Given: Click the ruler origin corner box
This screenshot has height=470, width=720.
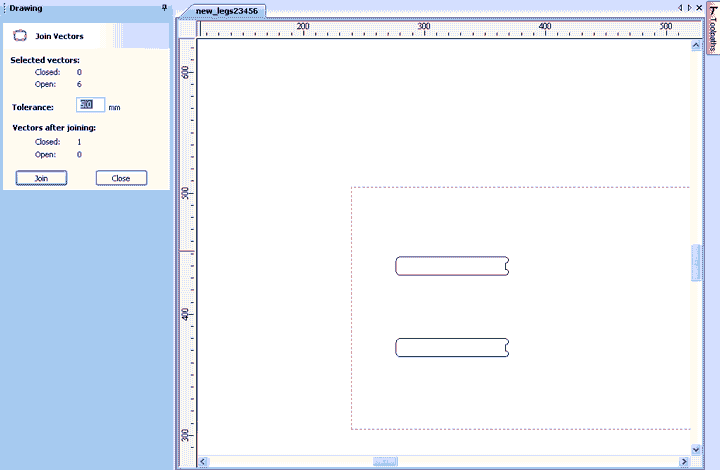Looking at the screenshot, I should (187, 28).
